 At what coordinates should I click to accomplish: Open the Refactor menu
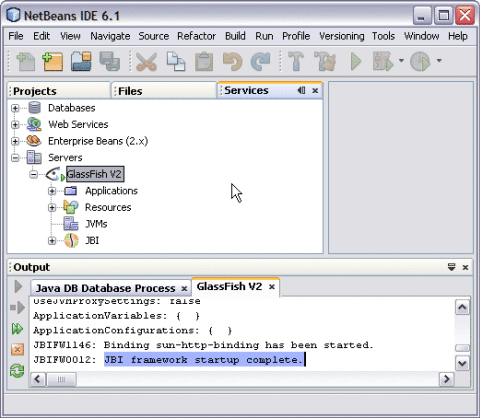click(x=196, y=36)
